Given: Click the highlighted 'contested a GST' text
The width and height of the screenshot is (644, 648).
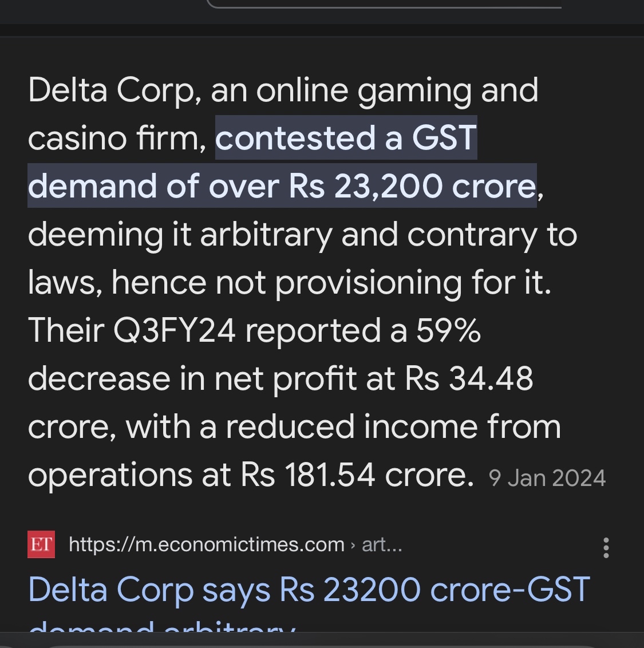Looking at the screenshot, I should tap(346, 138).
